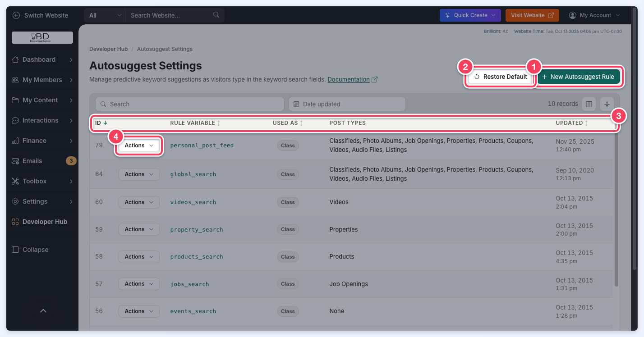Sort by the Updated column header

572,123
